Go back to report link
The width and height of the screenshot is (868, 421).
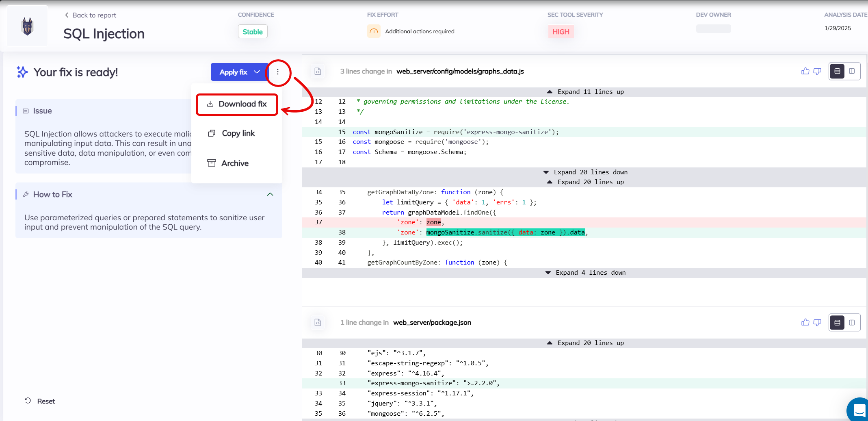coord(94,15)
